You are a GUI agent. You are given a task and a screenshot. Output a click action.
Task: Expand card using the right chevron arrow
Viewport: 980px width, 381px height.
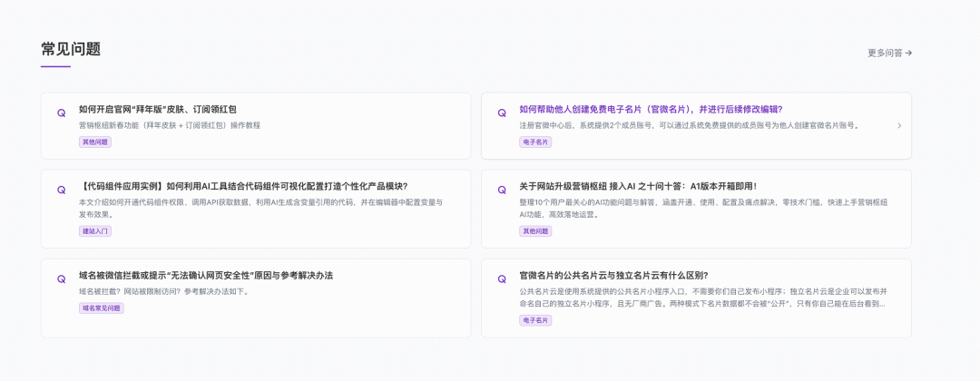899,126
